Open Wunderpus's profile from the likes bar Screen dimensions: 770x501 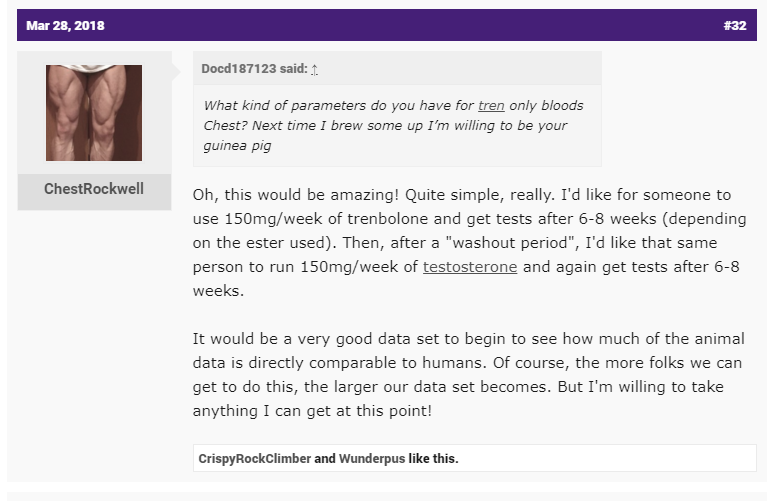tap(372, 459)
